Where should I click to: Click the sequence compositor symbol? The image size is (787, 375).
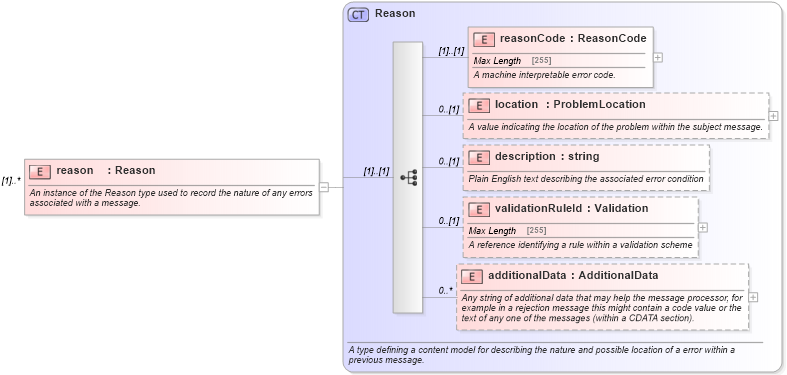point(409,177)
